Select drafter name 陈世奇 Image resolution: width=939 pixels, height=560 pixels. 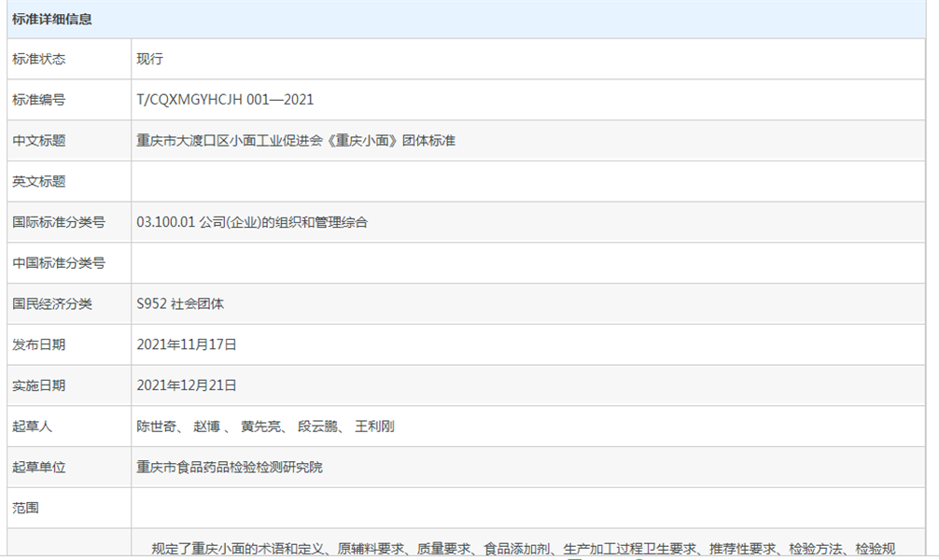pyautogui.click(x=157, y=427)
